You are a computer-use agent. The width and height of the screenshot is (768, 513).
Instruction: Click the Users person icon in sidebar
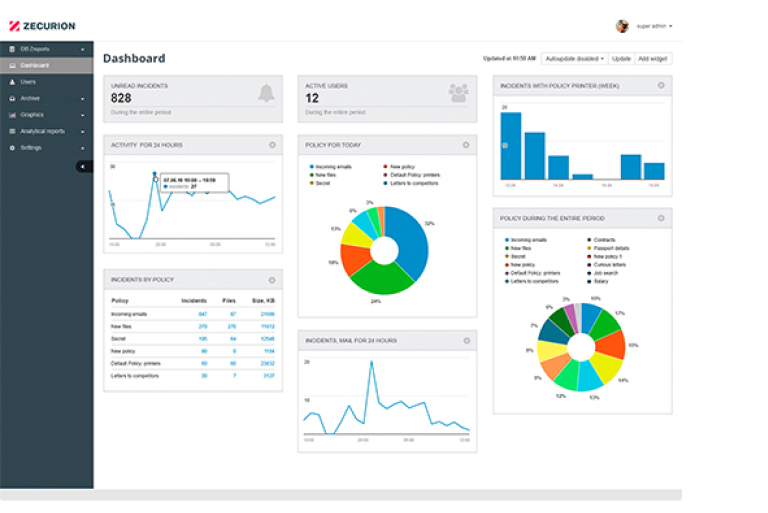[x=12, y=82]
